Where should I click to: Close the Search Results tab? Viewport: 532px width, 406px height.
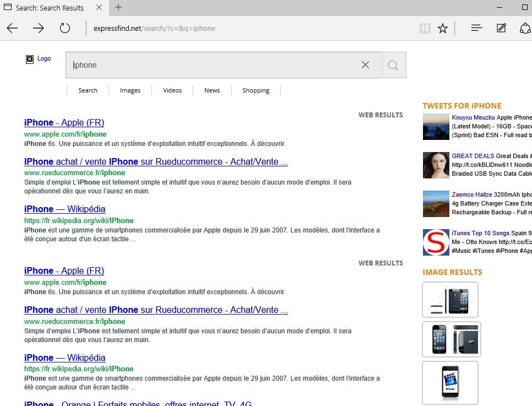[99, 7]
